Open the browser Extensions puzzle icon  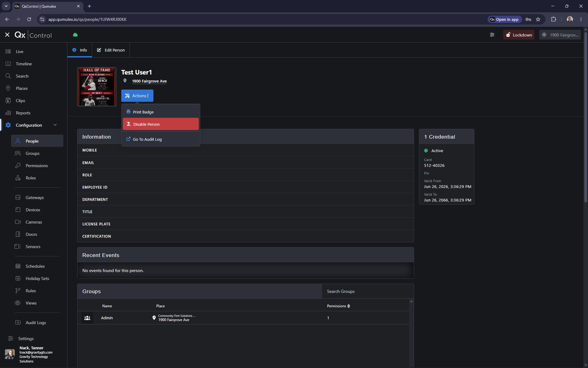[553, 19]
